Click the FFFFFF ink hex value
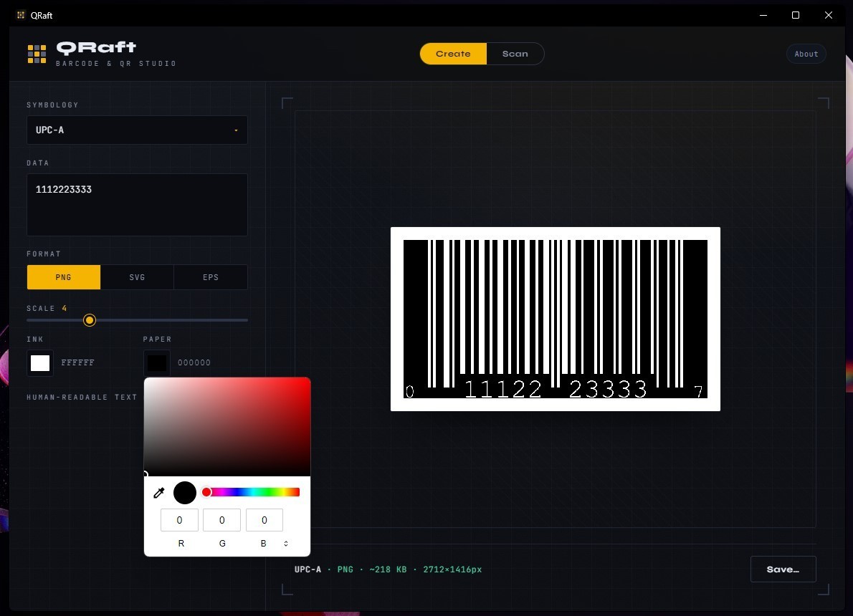 78,362
